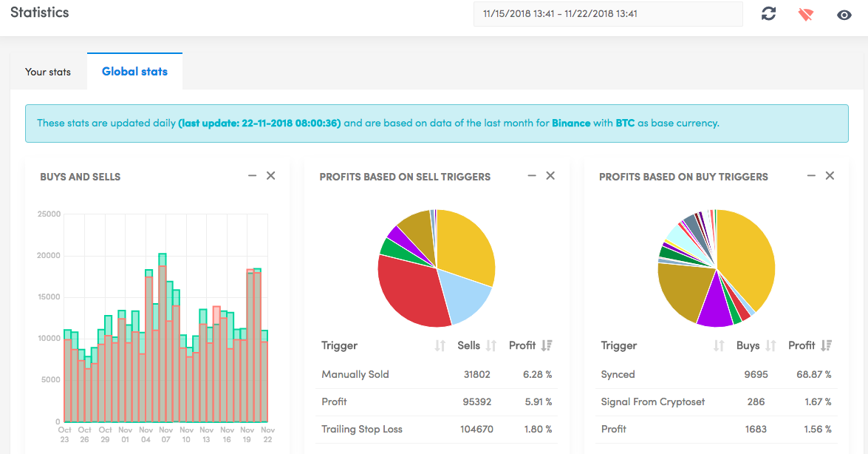
Task: Click the 6.28 % profit value
Action: tap(538, 374)
